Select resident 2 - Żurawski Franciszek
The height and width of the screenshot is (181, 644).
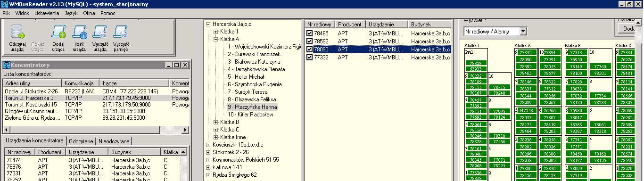(x=254, y=54)
